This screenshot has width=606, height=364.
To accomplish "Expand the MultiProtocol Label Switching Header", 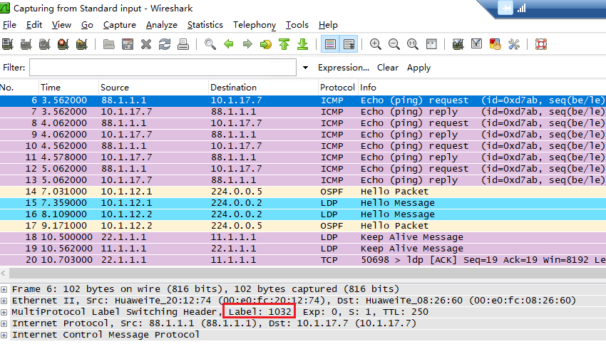I will tap(4, 312).
